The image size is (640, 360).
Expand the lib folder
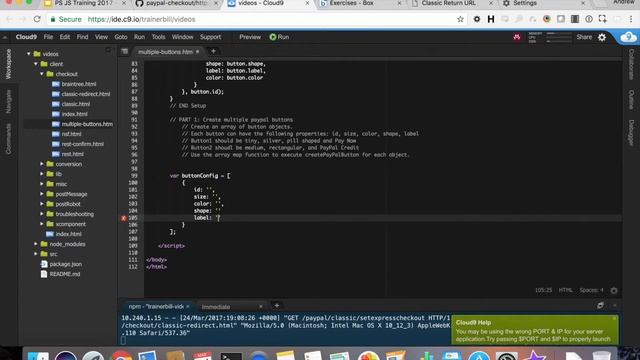pos(42,174)
